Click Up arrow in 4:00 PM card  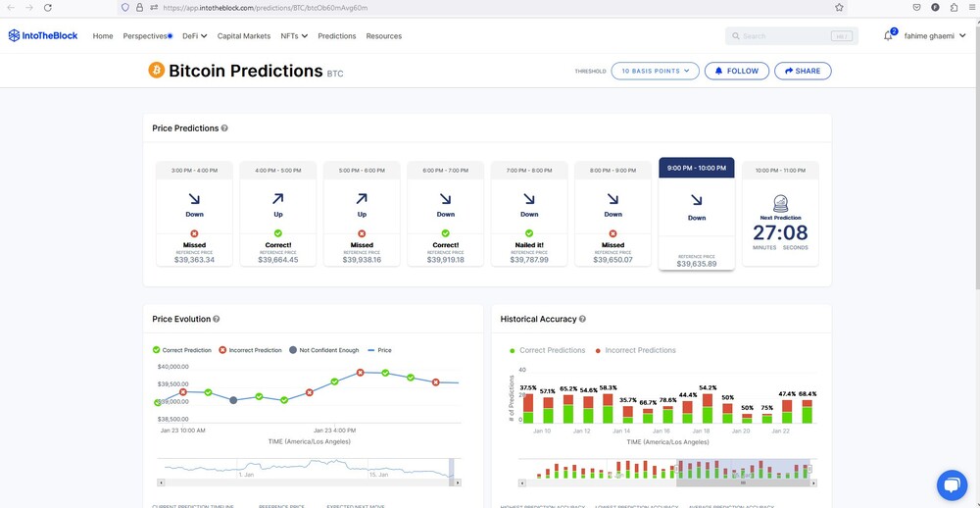pos(278,199)
